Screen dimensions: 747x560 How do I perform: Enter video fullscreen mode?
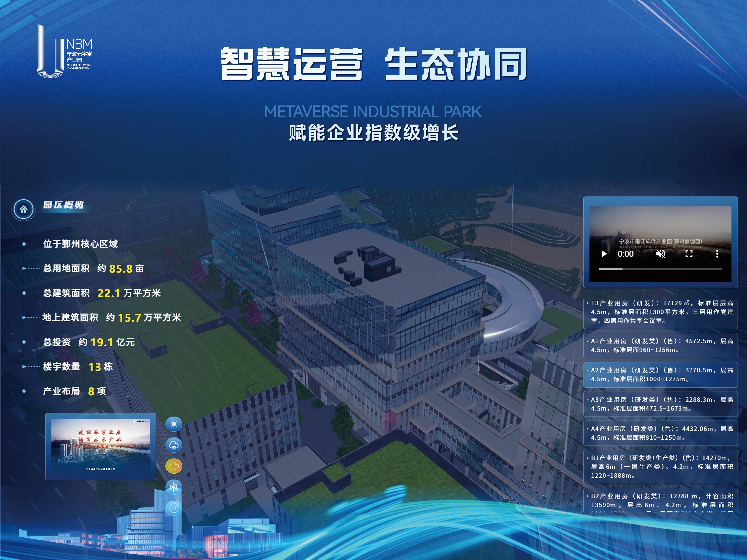point(689,254)
